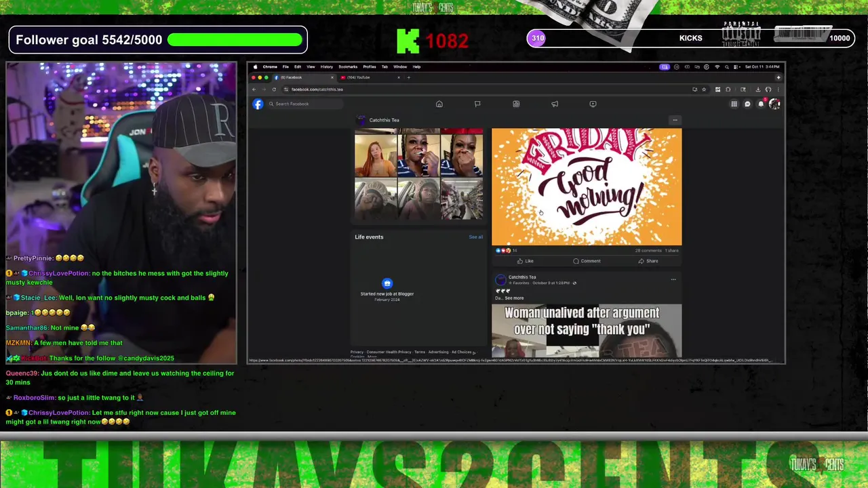This screenshot has width=868, height=488.
Task: Click Share on the Friday post
Action: [x=648, y=261]
